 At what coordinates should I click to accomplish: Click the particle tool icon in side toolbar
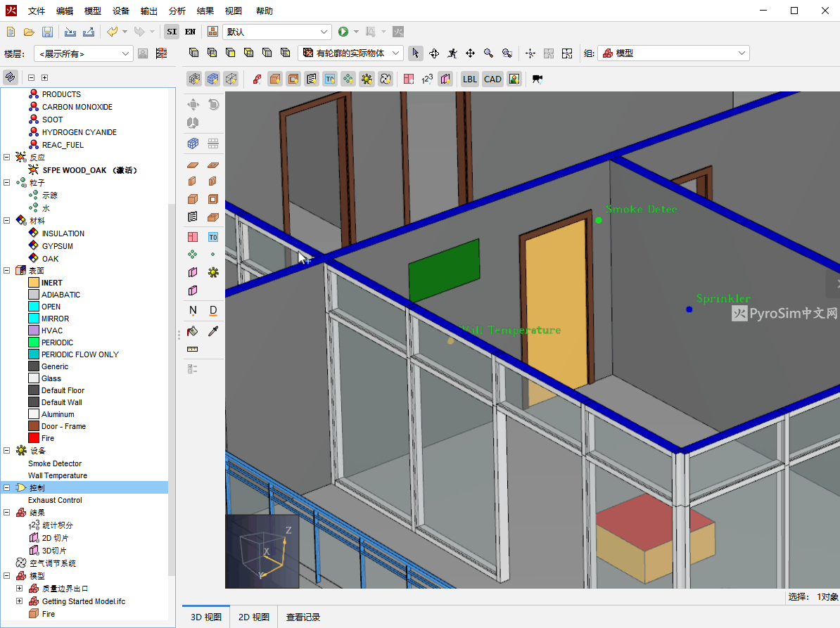tap(193, 255)
